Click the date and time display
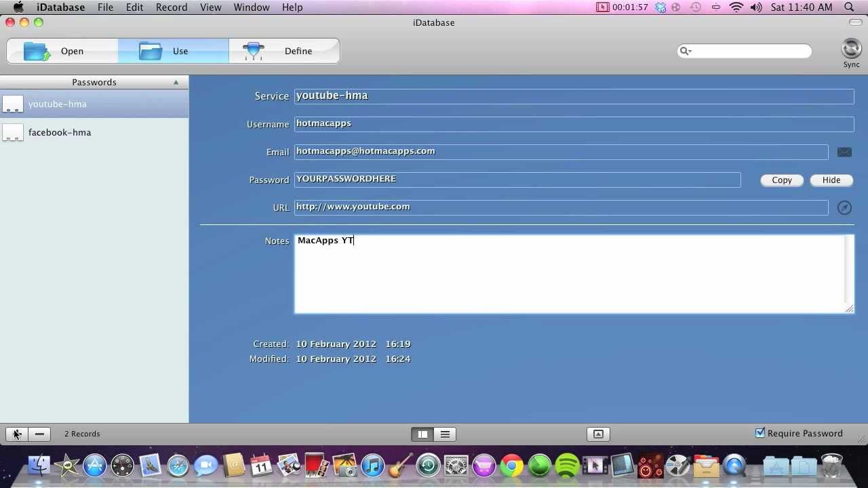 [802, 7]
